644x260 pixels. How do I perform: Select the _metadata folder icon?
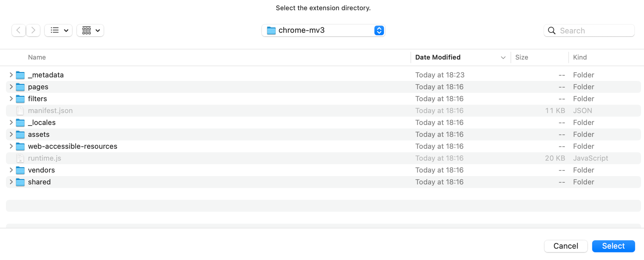tap(20, 75)
